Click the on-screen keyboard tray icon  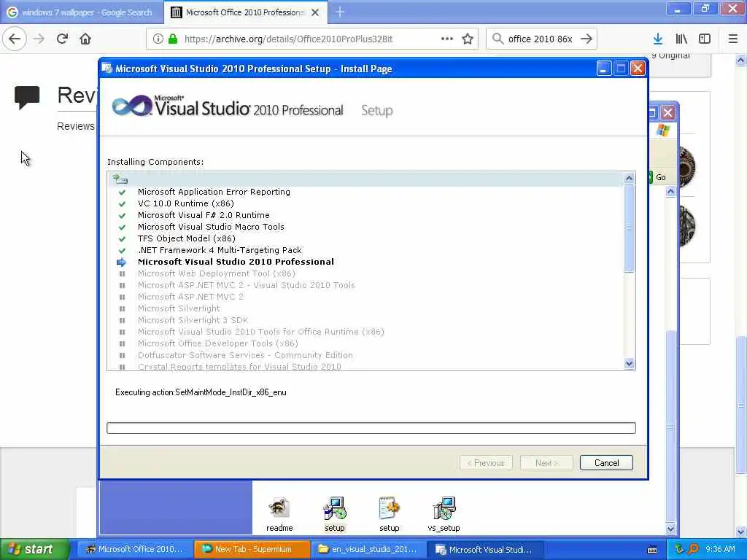pyautogui.click(x=653, y=550)
